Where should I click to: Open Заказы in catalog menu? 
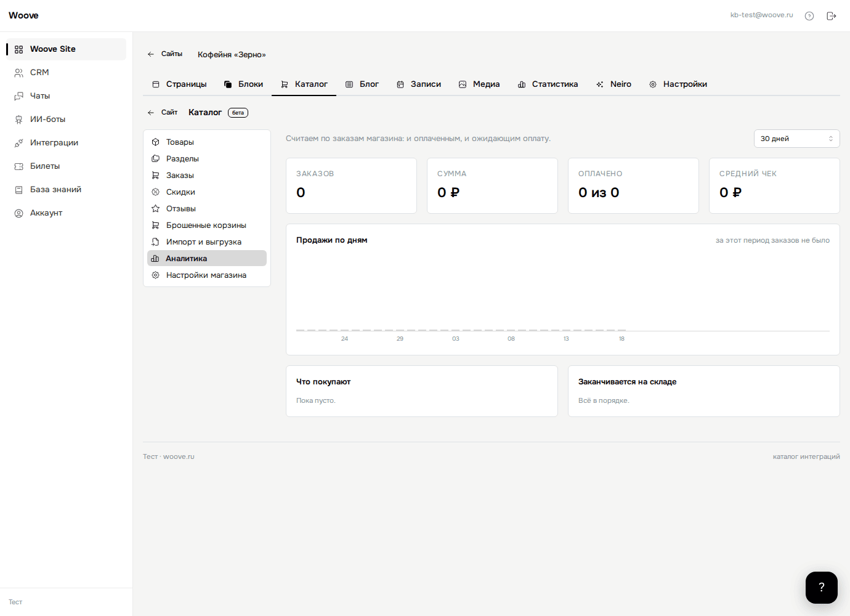[x=207, y=176]
